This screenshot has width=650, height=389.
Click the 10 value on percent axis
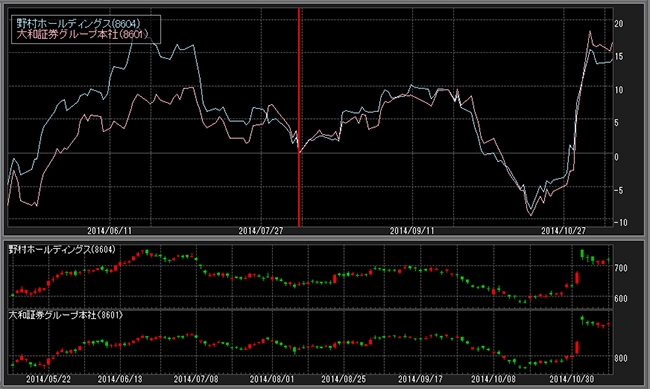pos(619,90)
